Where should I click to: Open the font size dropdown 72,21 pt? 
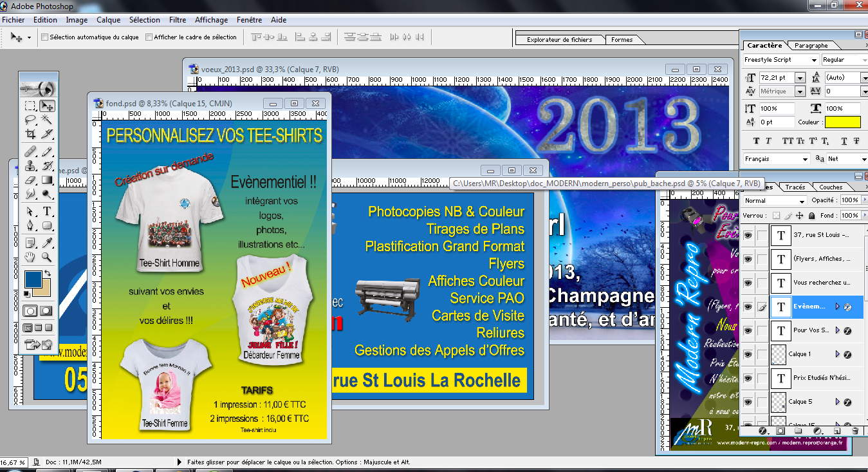800,78
